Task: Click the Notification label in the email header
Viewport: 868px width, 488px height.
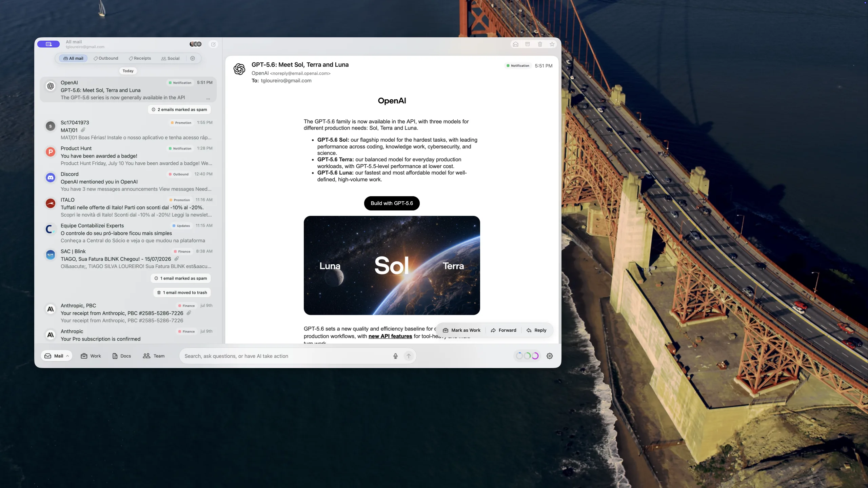Action: [x=518, y=66]
